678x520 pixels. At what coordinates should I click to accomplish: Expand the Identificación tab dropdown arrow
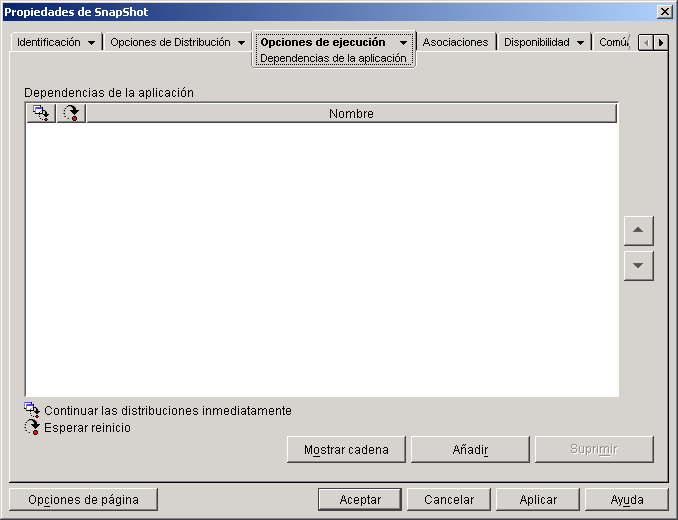point(92,43)
